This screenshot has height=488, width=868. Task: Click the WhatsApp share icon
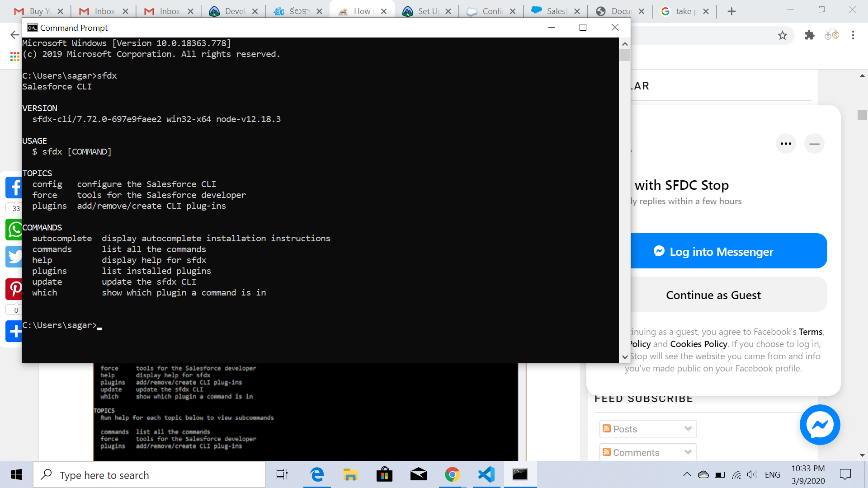[14, 230]
